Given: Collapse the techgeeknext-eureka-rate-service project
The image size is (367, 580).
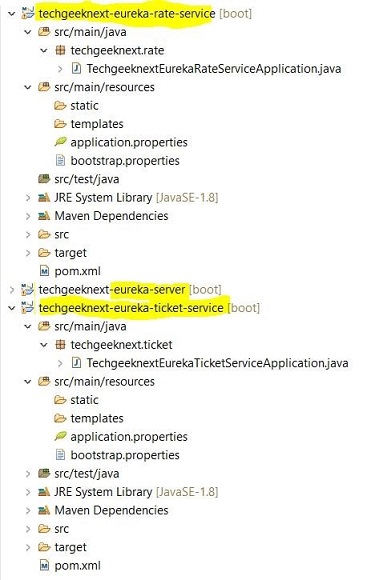Looking at the screenshot, I should 12,14.
